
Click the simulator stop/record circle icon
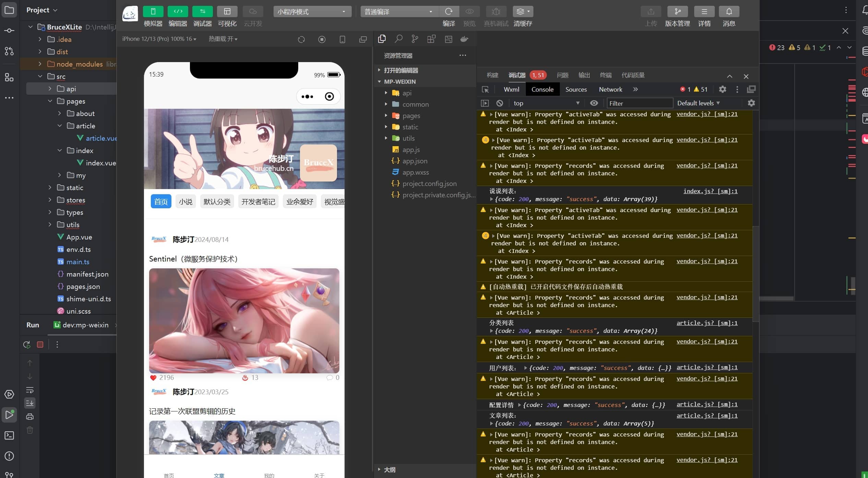322,39
